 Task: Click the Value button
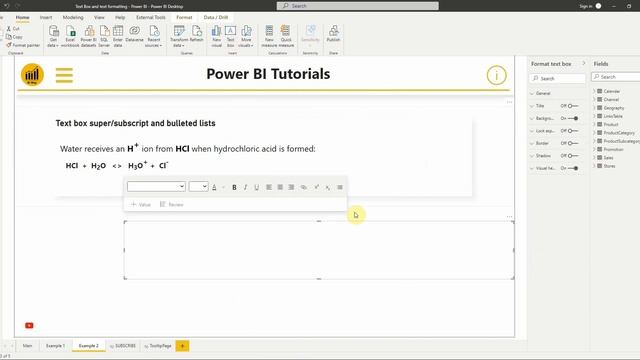click(141, 204)
